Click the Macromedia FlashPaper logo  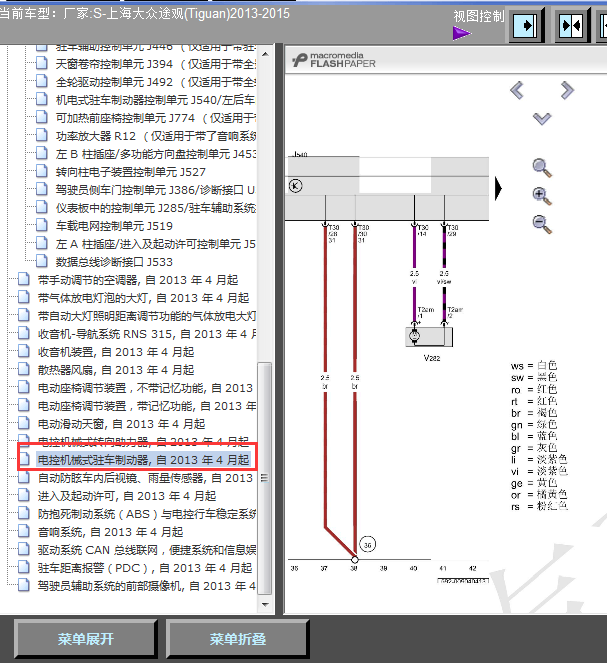click(x=334, y=60)
